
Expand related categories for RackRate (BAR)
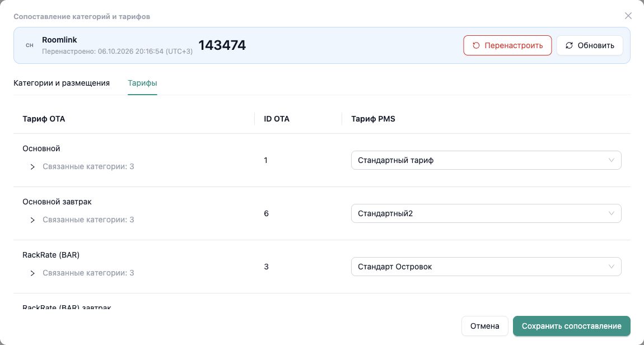pyautogui.click(x=32, y=273)
